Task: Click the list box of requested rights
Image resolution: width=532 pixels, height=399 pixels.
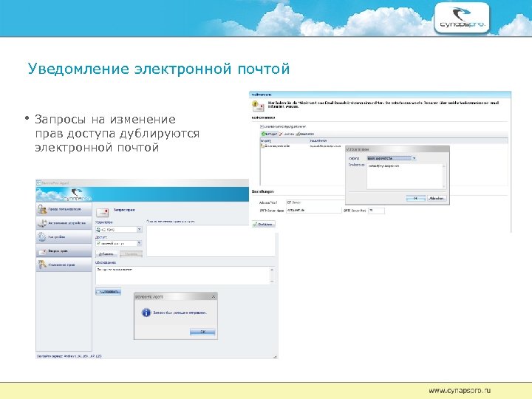Action: point(211,241)
